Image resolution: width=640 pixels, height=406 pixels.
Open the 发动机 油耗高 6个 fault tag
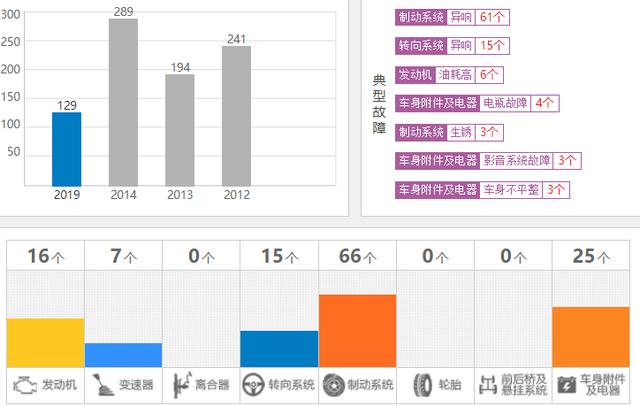[449, 75]
